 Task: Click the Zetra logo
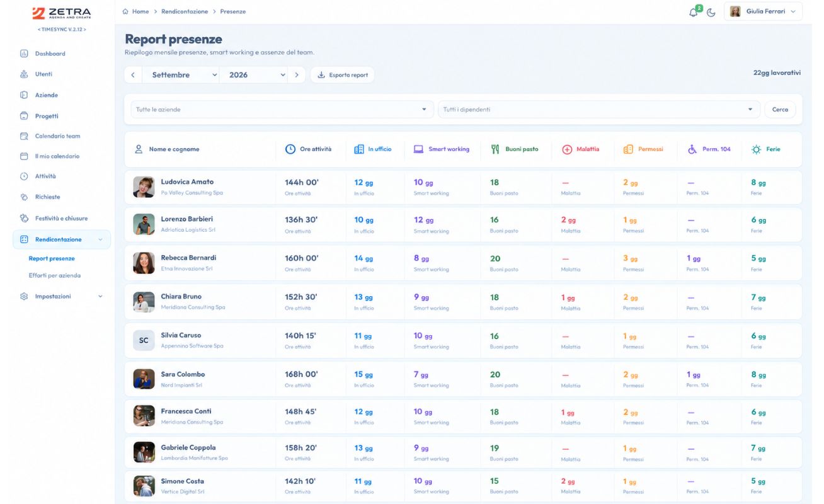[x=61, y=13]
